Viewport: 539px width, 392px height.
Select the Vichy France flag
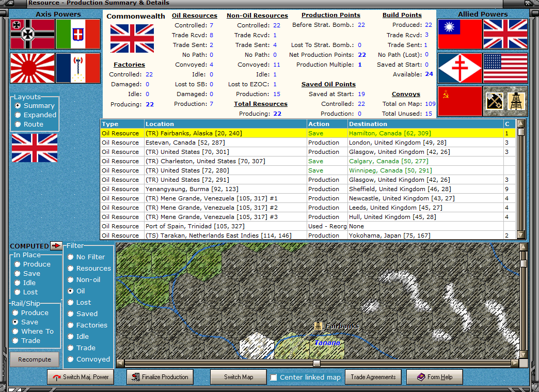tap(78, 68)
